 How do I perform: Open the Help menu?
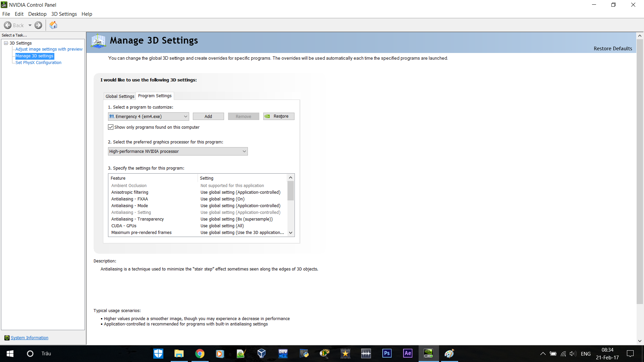click(87, 14)
